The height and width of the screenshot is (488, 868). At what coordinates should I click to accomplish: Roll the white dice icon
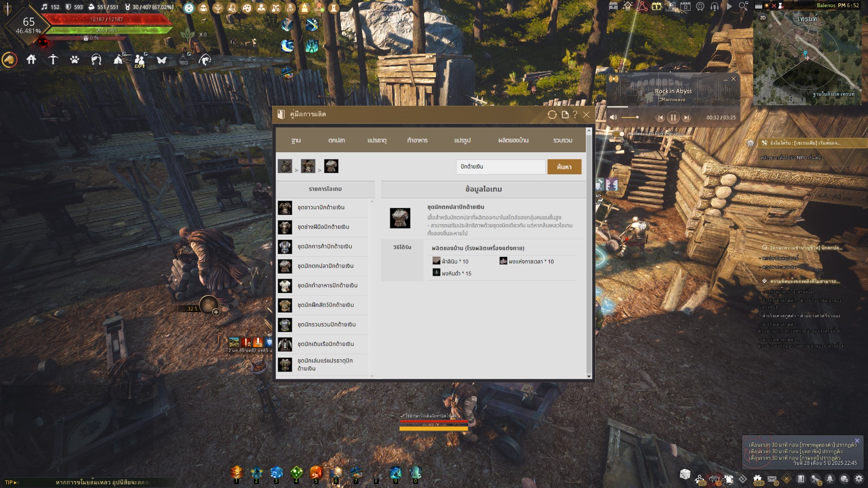[x=685, y=474]
